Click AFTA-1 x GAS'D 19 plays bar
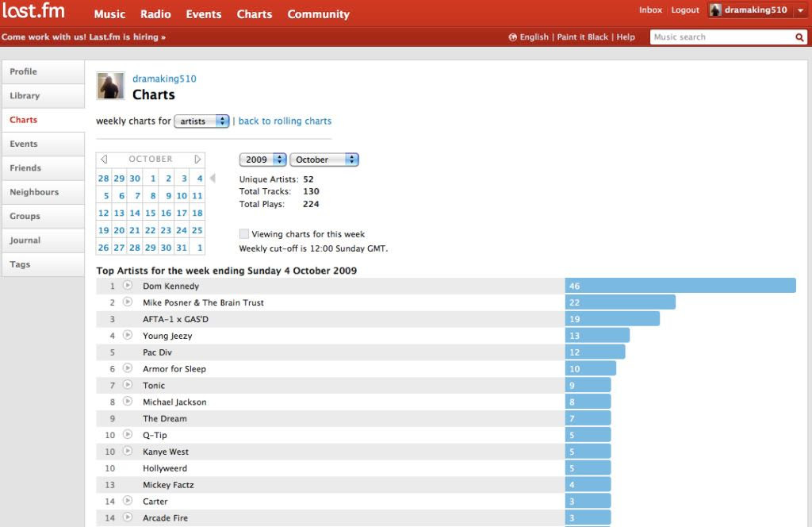The height and width of the screenshot is (527, 812). pos(612,319)
